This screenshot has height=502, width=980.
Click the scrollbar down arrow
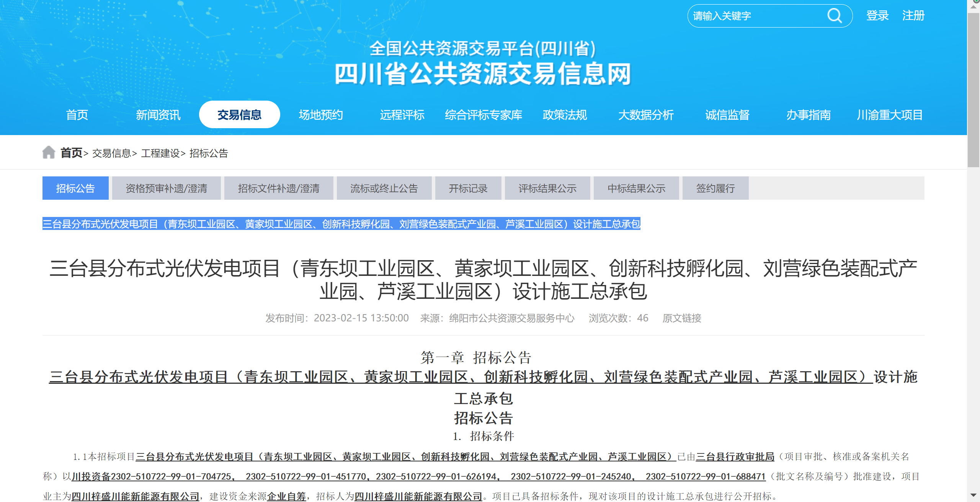[x=973, y=495]
